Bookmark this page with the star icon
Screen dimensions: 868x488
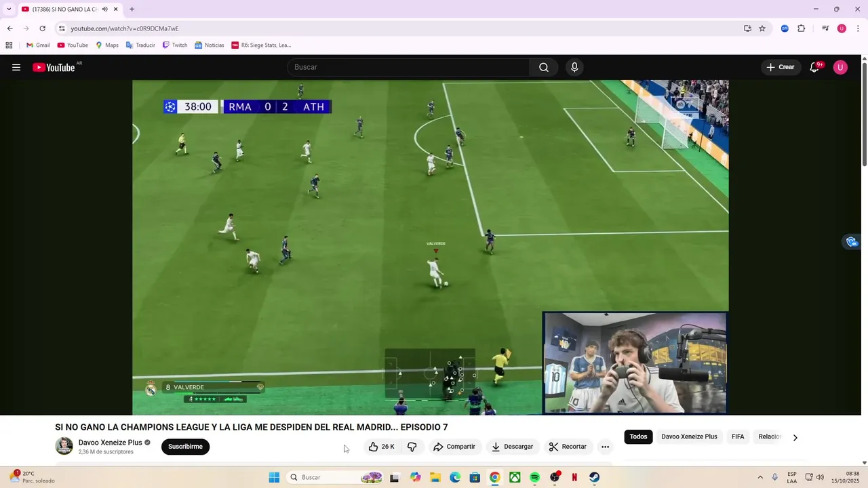(762, 28)
